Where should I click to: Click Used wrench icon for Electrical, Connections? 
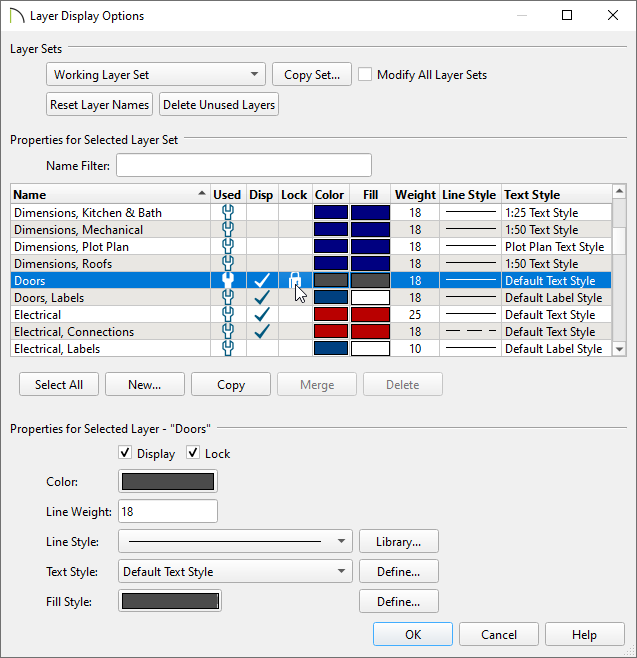pyautogui.click(x=228, y=332)
